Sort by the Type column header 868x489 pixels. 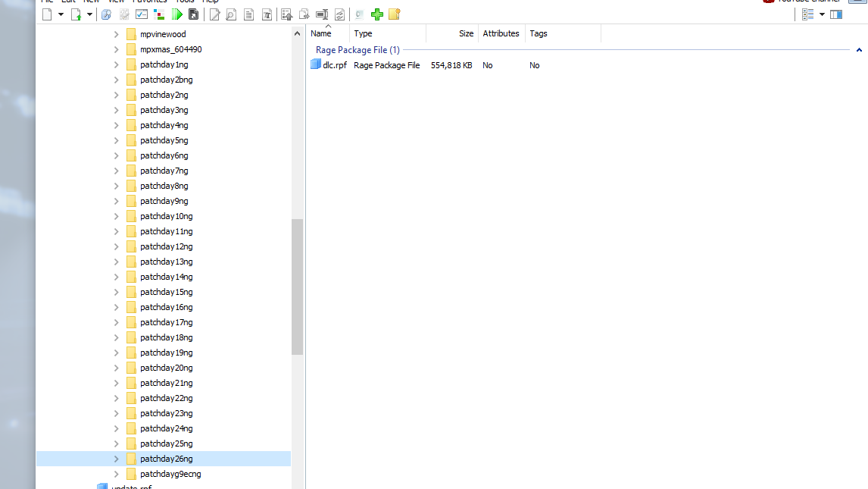[363, 34]
